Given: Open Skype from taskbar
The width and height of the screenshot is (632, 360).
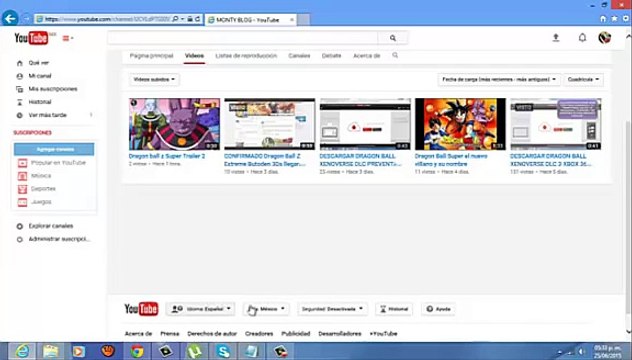Looking at the screenshot, I should (223, 351).
